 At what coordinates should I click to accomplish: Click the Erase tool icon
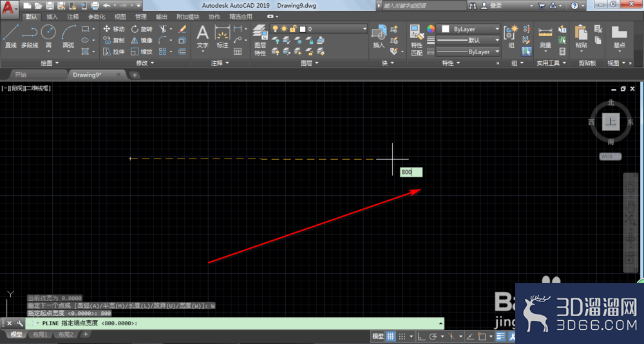[x=182, y=29]
